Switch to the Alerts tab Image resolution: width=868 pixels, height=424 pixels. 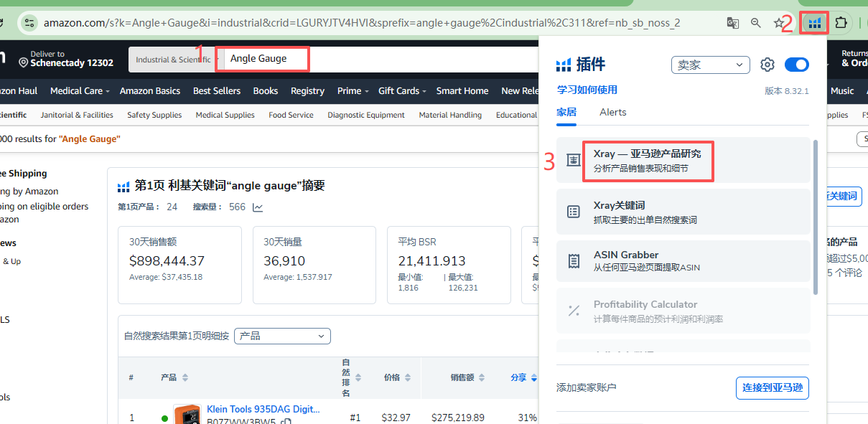(612, 112)
